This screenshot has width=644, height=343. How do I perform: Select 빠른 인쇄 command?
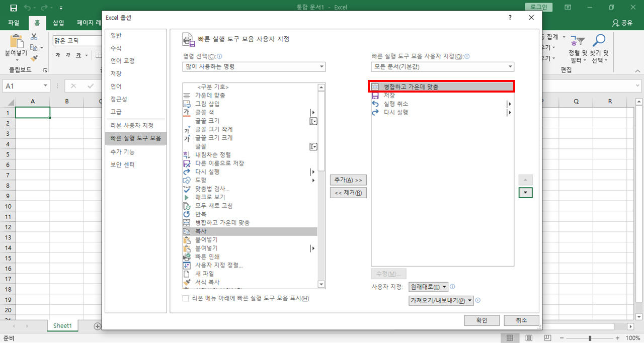(250, 256)
